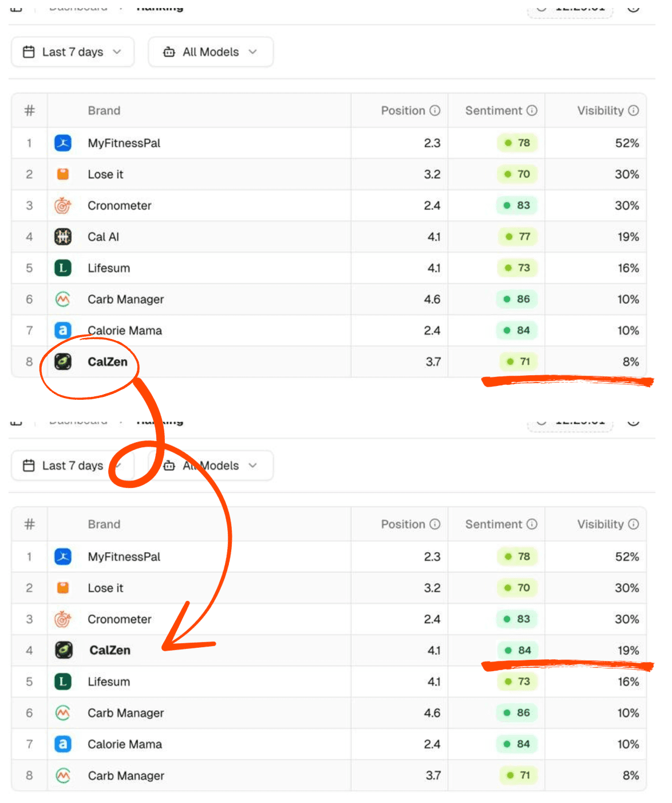Select the Ranking breadcrumb label
Viewport: 672px width, 803px height.
[x=160, y=7]
